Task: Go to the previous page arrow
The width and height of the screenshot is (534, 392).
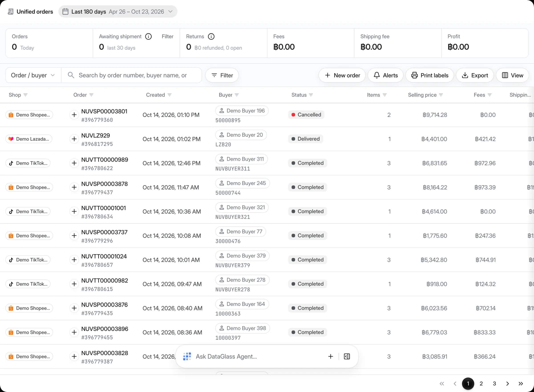Action: pos(455,384)
